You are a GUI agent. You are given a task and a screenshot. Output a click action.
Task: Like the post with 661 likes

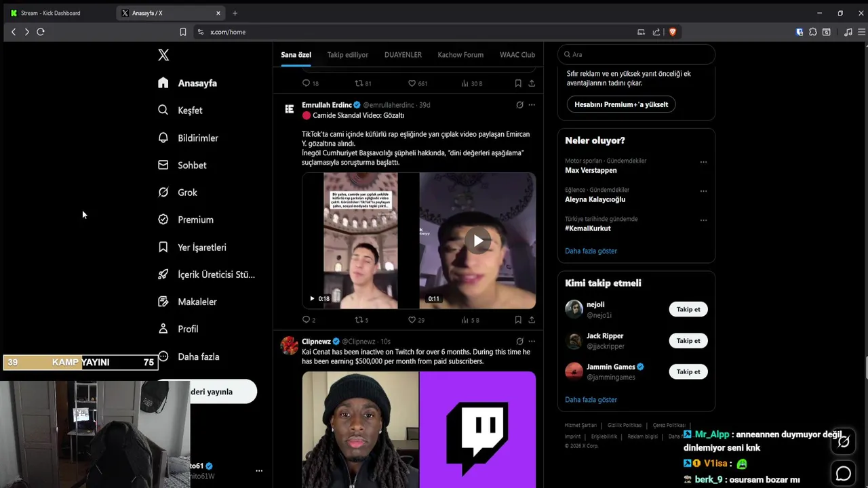pos(417,83)
